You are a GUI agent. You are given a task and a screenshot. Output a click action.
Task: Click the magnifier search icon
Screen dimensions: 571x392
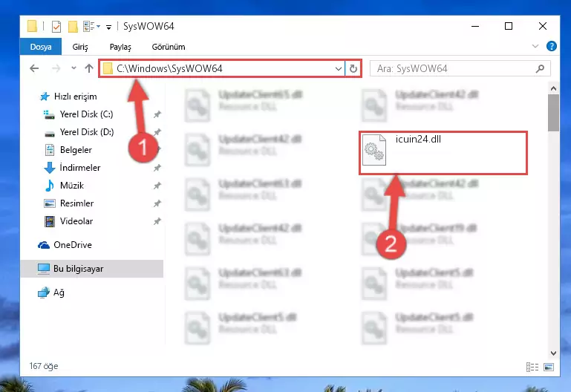540,68
